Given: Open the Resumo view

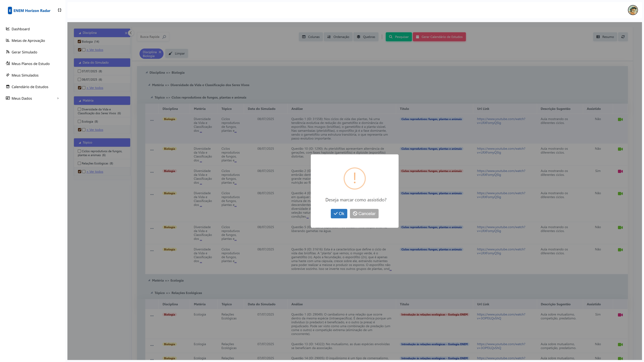Looking at the screenshot, I should click(605, 37).
